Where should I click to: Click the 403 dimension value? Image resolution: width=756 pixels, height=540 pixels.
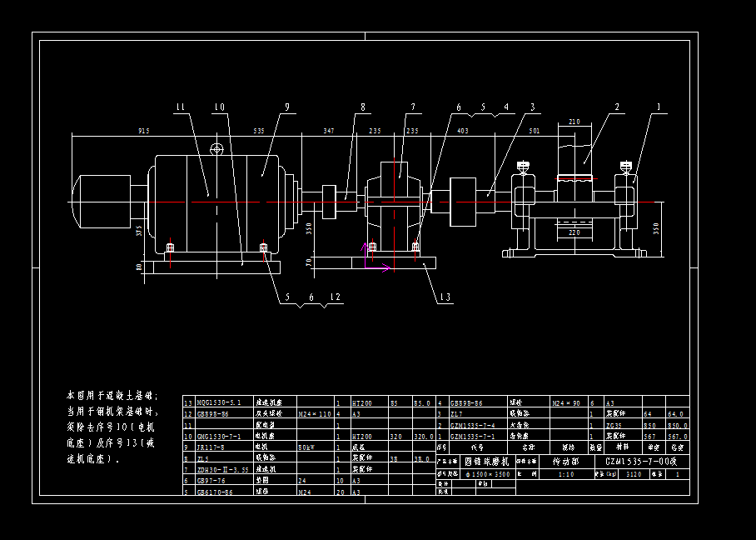click(x=462, y=132)
